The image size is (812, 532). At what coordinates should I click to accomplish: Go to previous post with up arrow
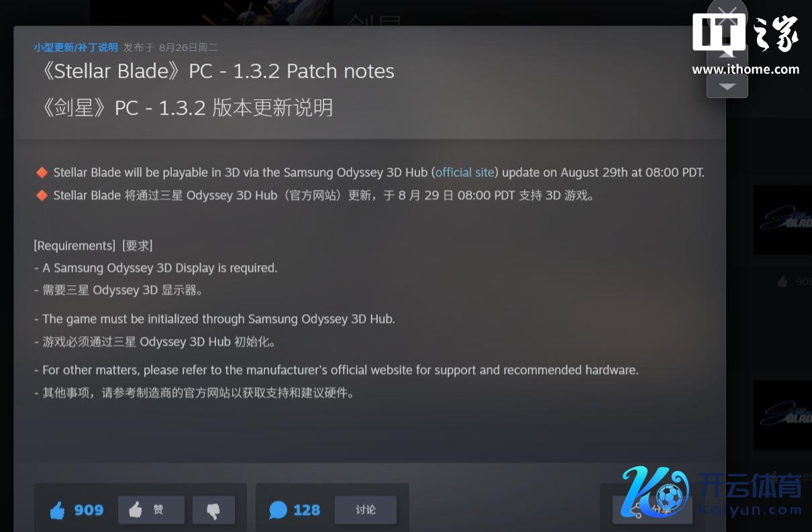click(x=727, y=55)
